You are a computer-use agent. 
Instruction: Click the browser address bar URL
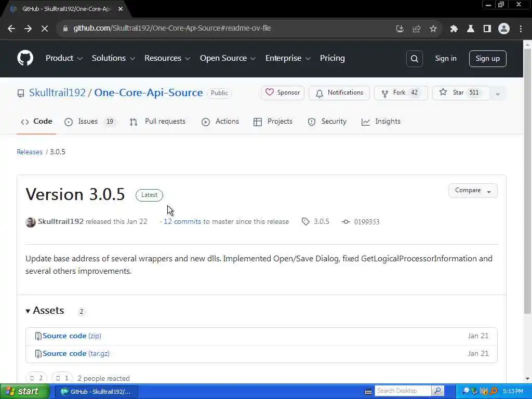click(x=172, y=29)
